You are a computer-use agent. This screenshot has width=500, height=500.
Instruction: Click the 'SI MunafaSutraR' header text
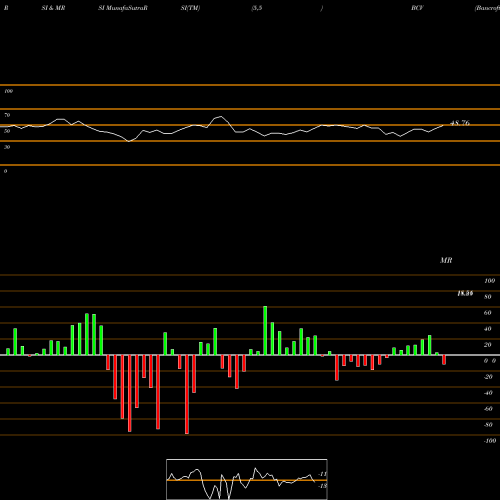123,8
